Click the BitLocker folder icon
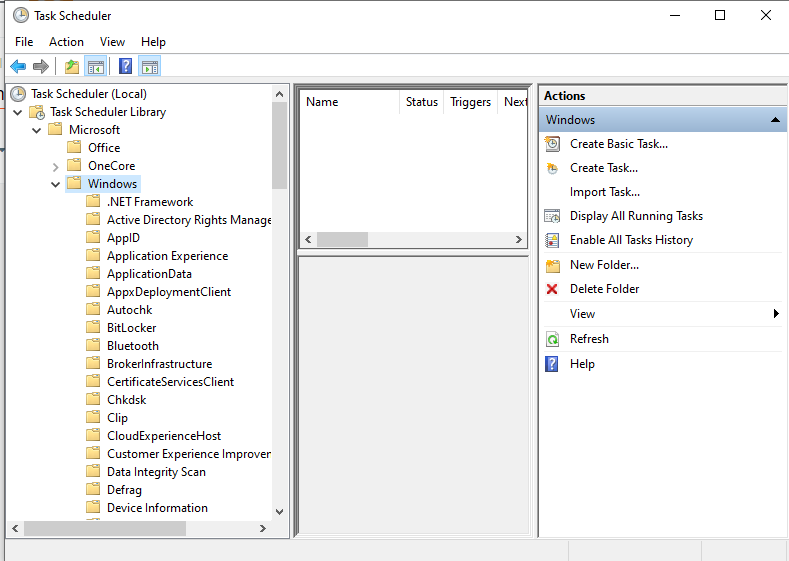 (x=93, y=328)
